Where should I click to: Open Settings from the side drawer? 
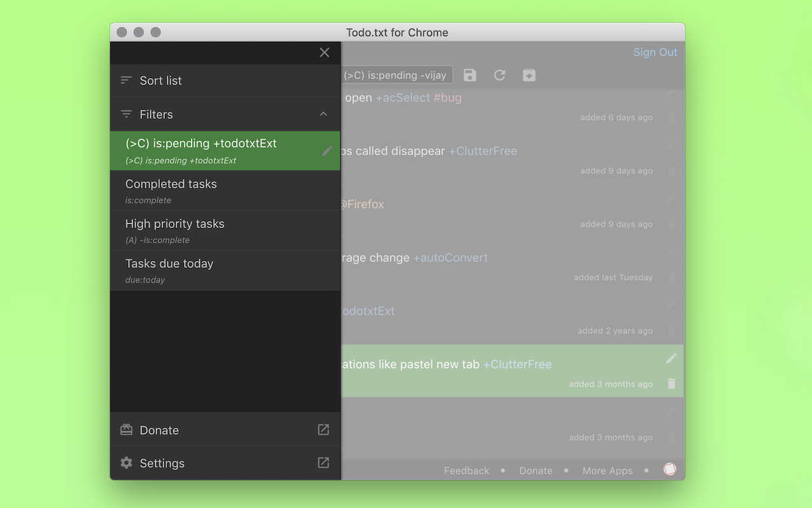pyautogui.click(x=225, y=463)
